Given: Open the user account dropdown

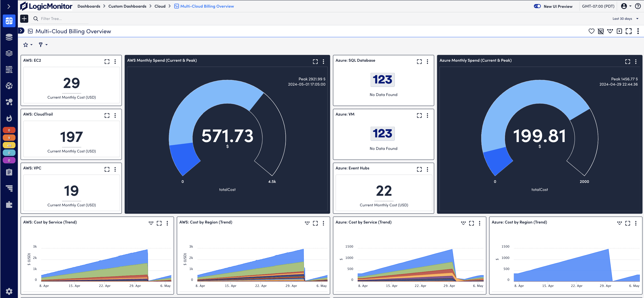Looking at the screenshot, I should point(626,6).
